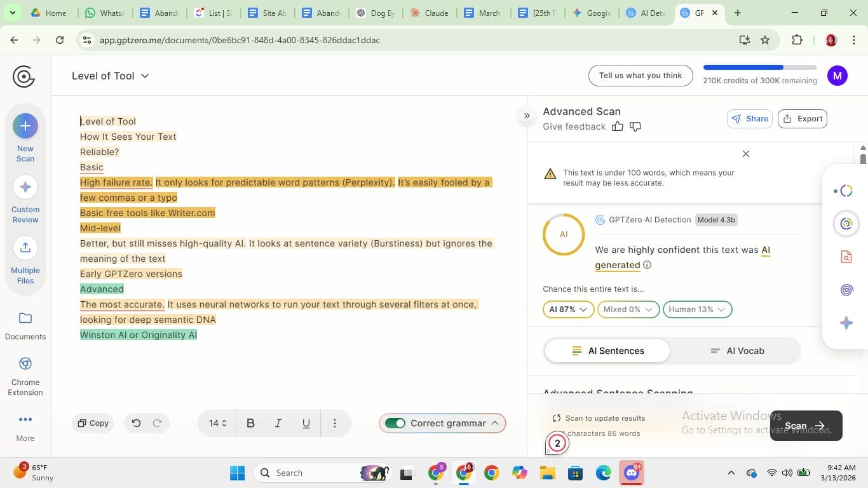
Task: Expand AI 87% dropdown
Action: [x=568, y=309]
